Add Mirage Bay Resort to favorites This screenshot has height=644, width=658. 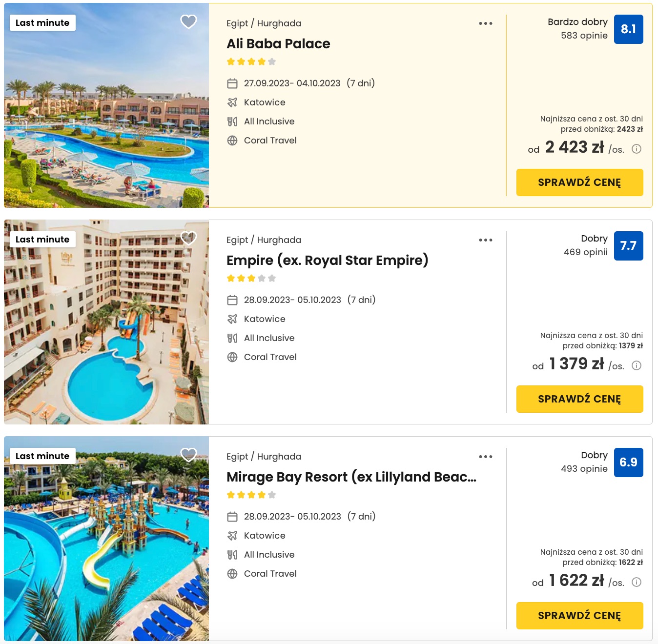pyautogui.click(x=188, y=455)
